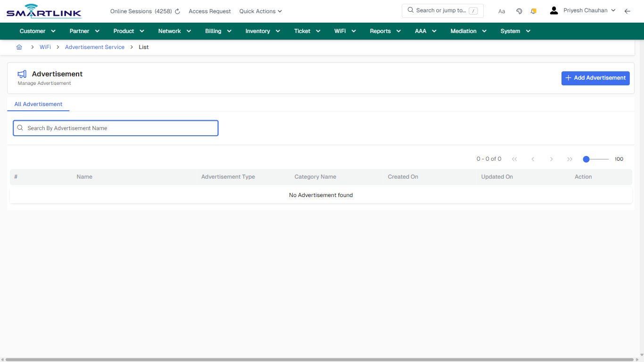The width and height of the screenshot is (644, 362).
Task: Expand the WiFi menu dropdown
Action: pyautogui.click(x=345, y=31)
